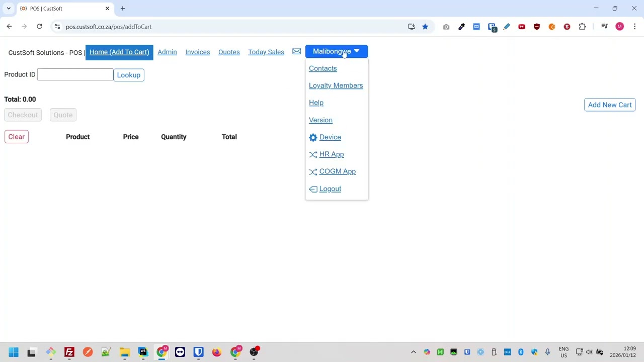Open TeamViewer from taskbar
Viewport: 644px width, 362px height.
click(x=180, y=352)
